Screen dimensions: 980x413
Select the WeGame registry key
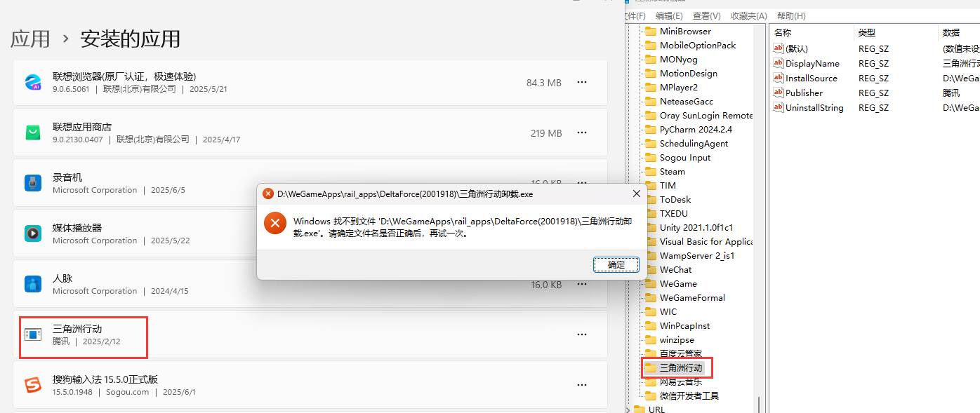tap(678, 283)
